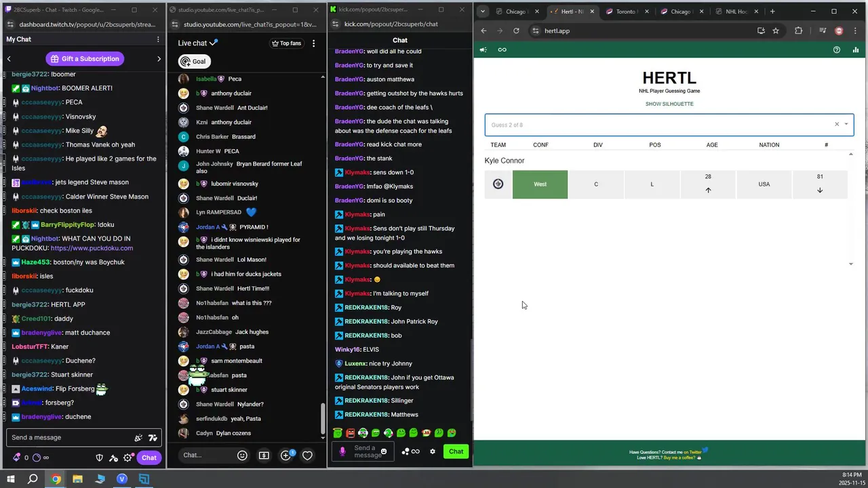Switch to the Toronto browser tab
868x488 pixels.
click(628, 12)
